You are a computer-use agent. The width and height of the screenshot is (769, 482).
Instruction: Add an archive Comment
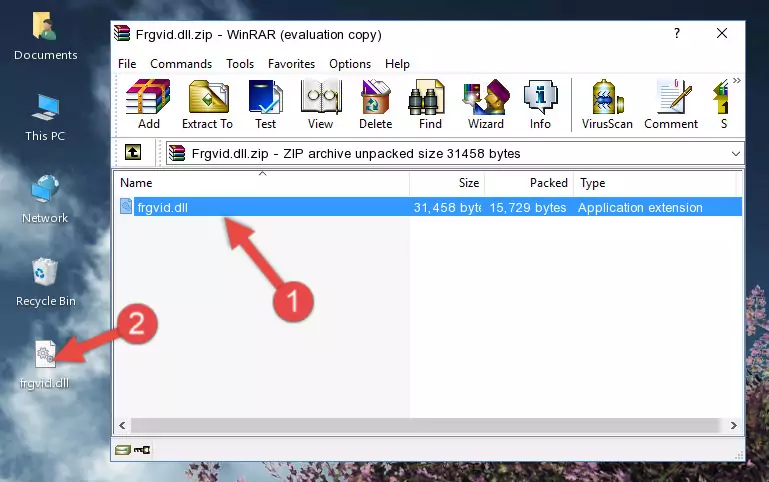[671, 104]
